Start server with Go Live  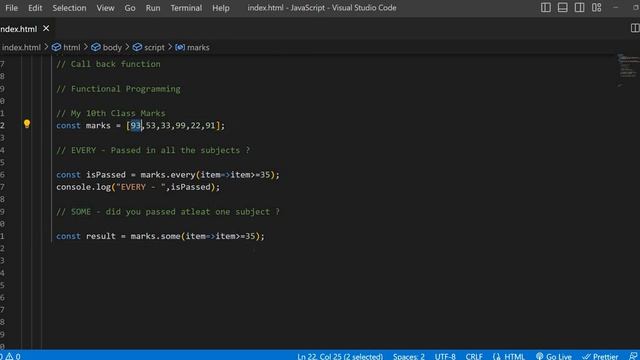554,356
